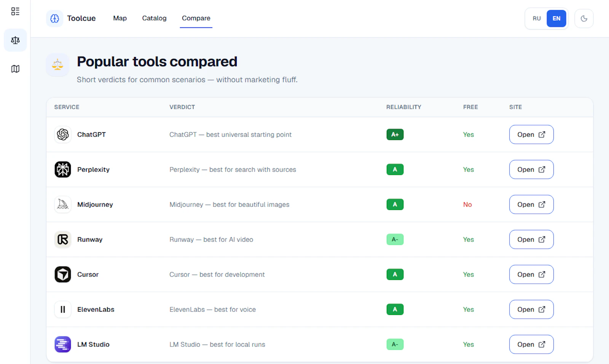Click the LM Studio logo icon
Viewport: 609px width, 364px height.
(x=63, y=344)
